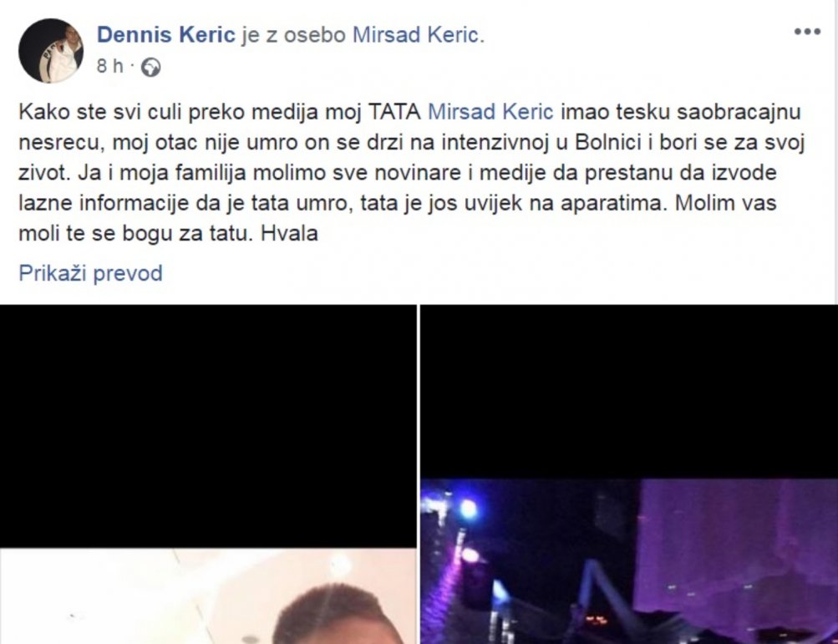Viewport: 838px width, 644px height.
Task: Open the three-dot post options menu
Action: tap(807, 32)
